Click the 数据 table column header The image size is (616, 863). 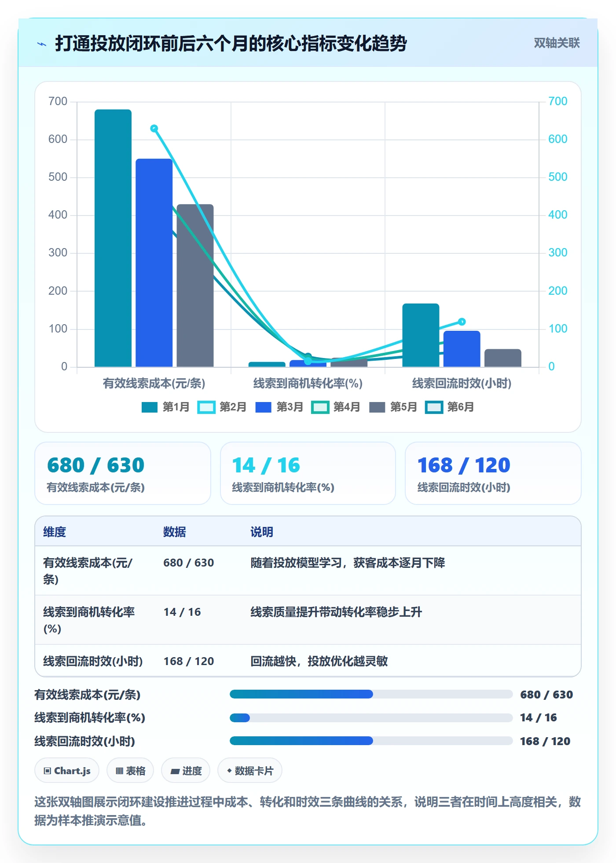[x=175, y=532]
